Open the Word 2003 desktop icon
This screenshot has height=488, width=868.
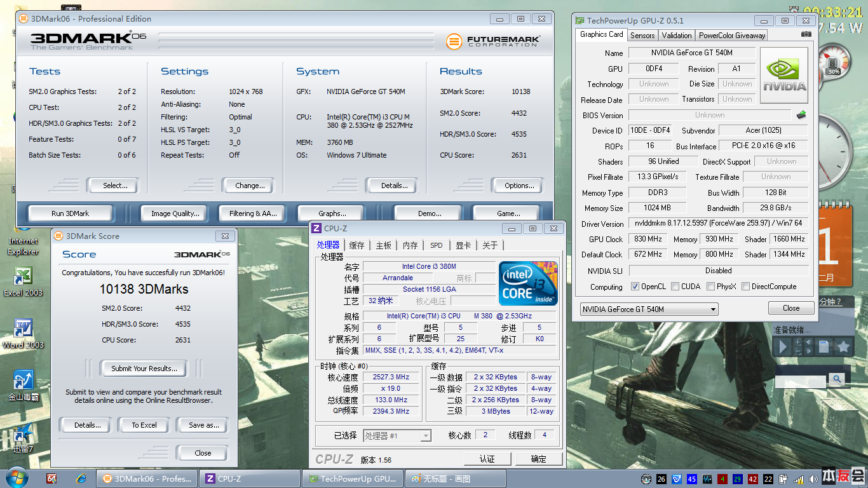coord(24,334)
